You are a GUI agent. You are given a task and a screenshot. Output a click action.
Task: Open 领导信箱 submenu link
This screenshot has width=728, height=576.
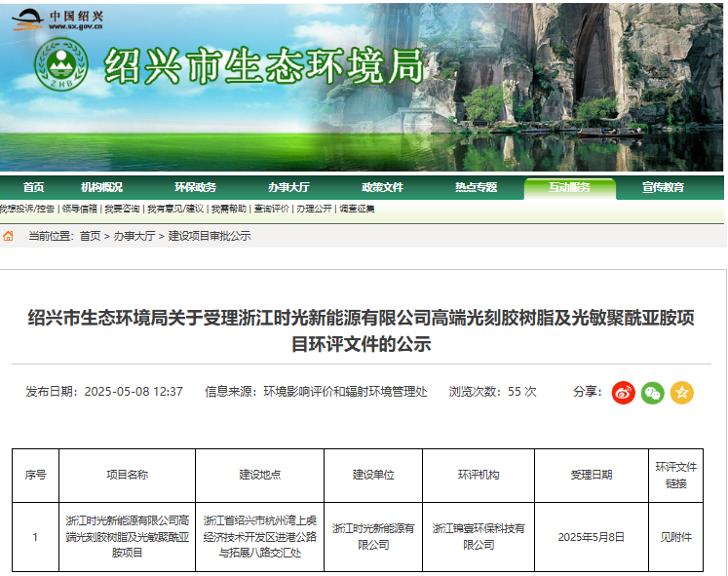[79, 209]
